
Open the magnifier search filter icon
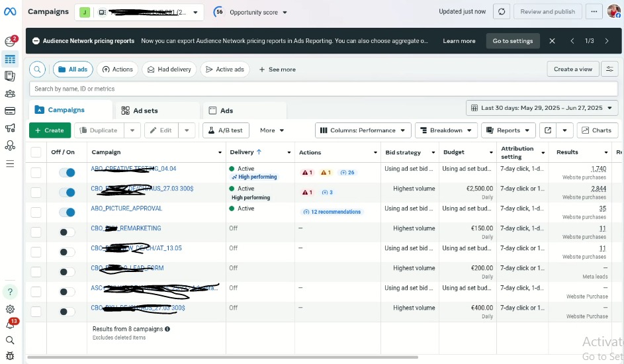[x=37, y=69]
